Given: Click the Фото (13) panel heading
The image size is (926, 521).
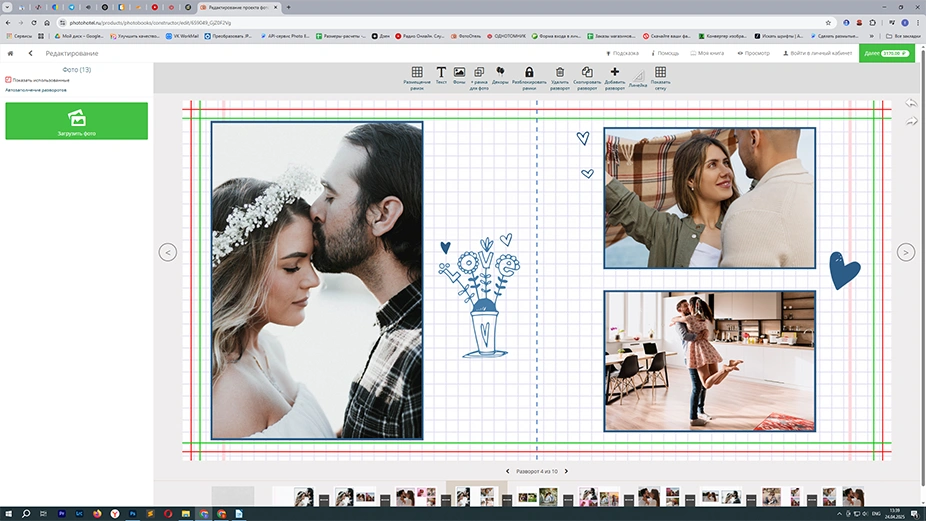Looking at the screenshot, I should click(77, 70).
